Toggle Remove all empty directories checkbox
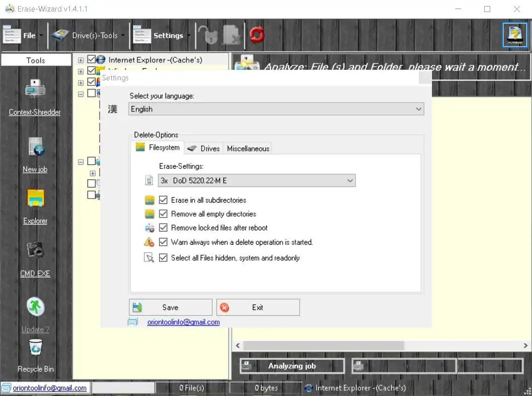Screen dimensions: 532x396 pyautogui.click(x=163, y=214)
